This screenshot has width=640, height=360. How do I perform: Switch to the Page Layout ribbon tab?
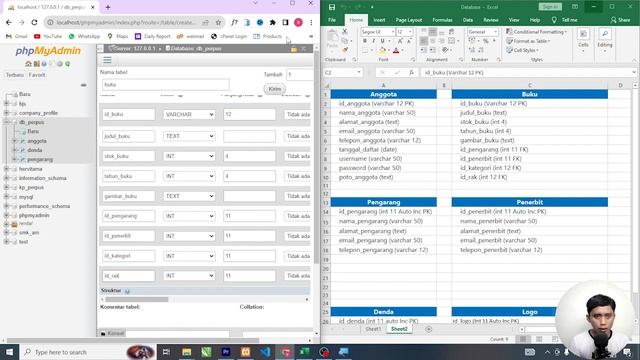pos(409,20)
